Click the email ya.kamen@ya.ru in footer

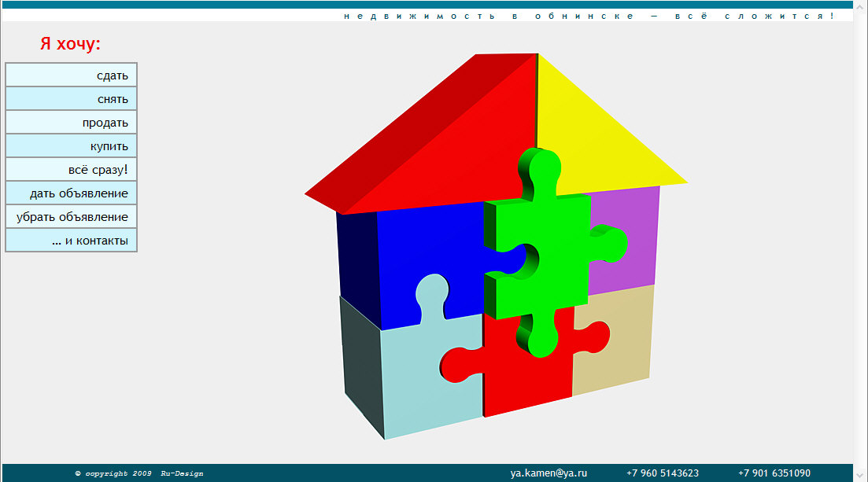(x=549, y=473)
